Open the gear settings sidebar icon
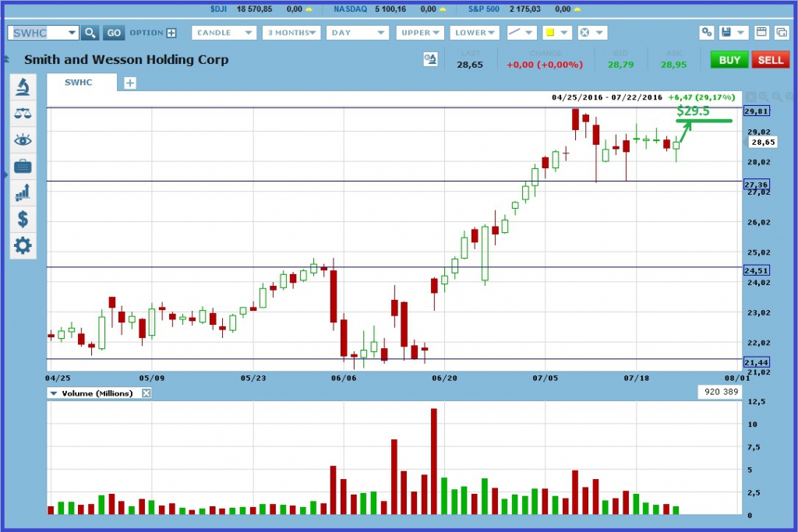This screenshot has width=798, height=532. coord(23,245)
